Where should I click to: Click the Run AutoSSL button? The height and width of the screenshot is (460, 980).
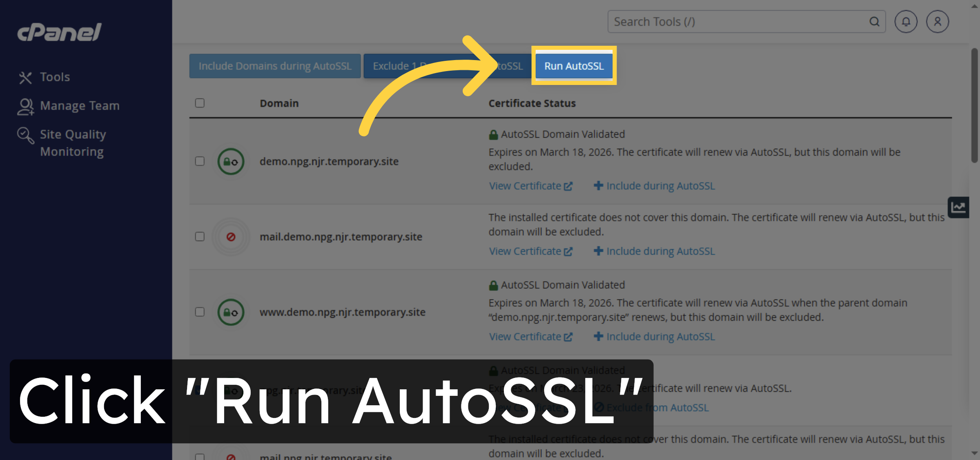tap(574, 66)
